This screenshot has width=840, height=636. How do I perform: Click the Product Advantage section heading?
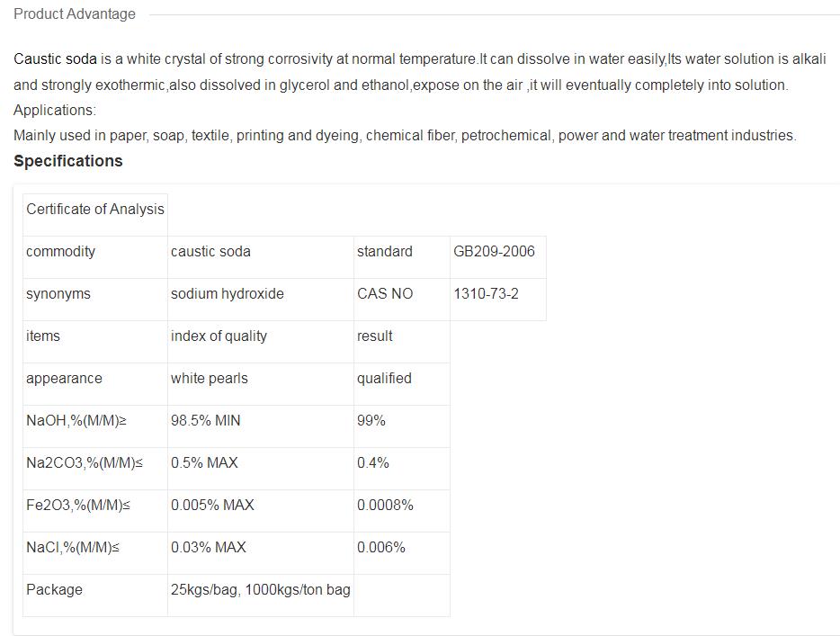75,14
